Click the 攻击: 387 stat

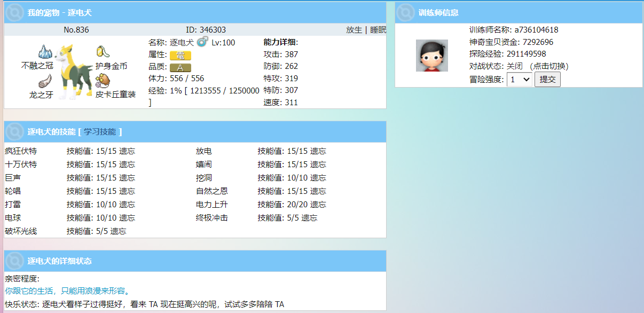click(x=281, y=54)
